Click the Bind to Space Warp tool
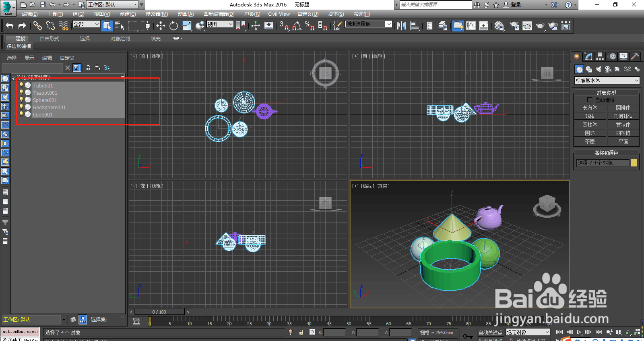 click(x=64, y=26)
